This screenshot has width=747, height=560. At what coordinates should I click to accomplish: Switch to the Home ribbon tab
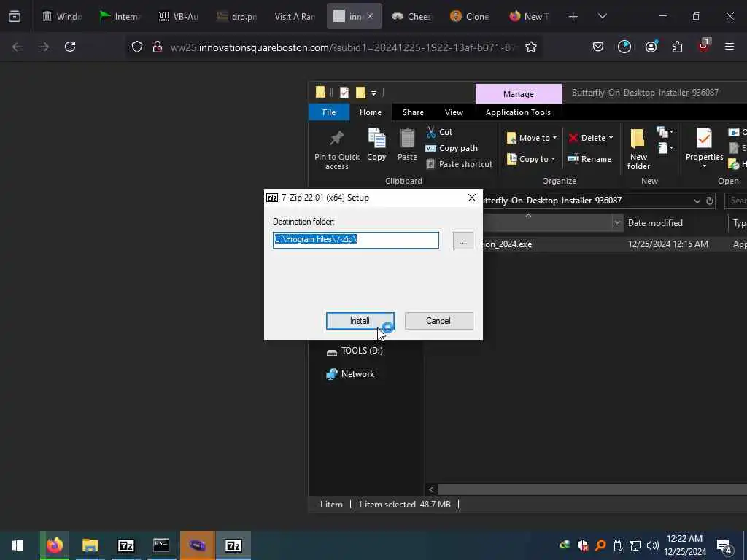pyautogui.click(x=370, y=112)
